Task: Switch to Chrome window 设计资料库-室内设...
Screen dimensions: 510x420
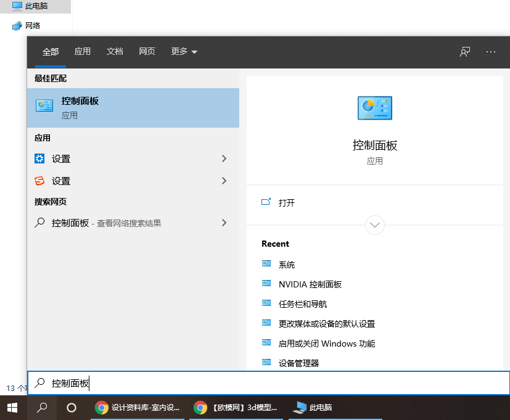Action: click(138, 408)
